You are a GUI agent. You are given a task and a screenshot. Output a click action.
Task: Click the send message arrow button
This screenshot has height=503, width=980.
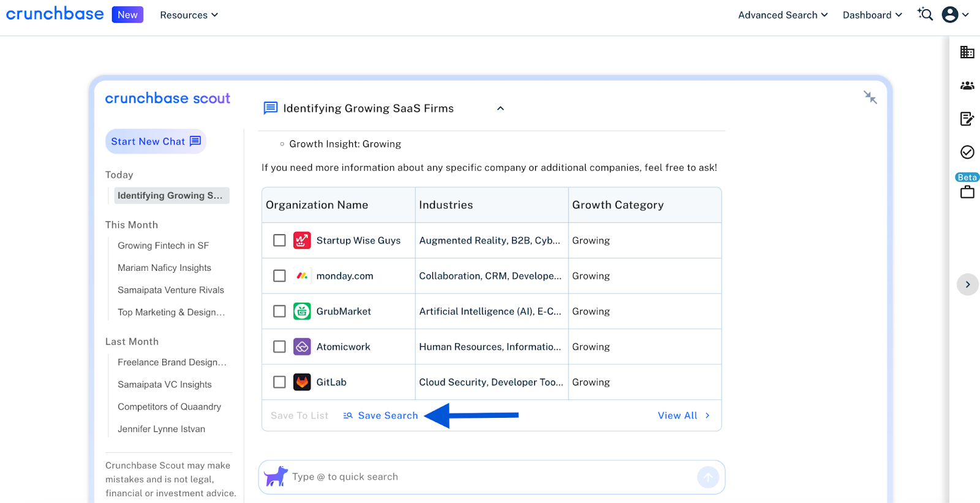point(708,477)
